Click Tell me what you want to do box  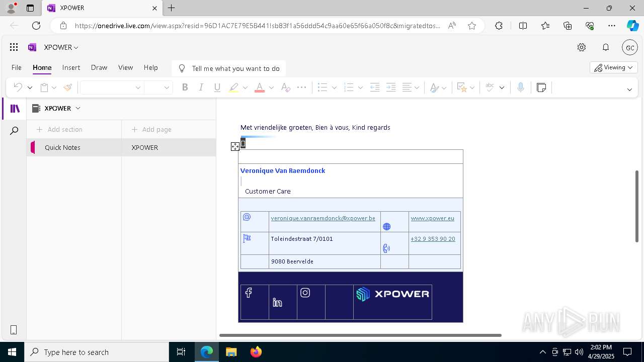[x=229, y=68]
